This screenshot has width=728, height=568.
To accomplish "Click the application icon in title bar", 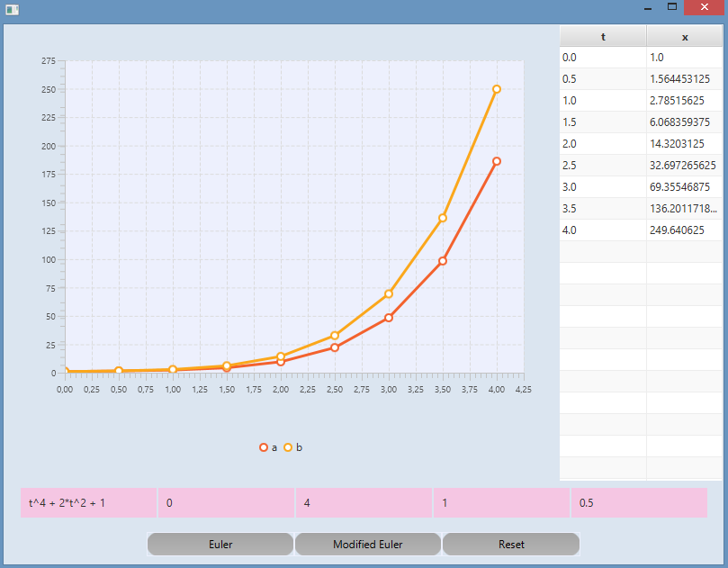I will point(12,10).
